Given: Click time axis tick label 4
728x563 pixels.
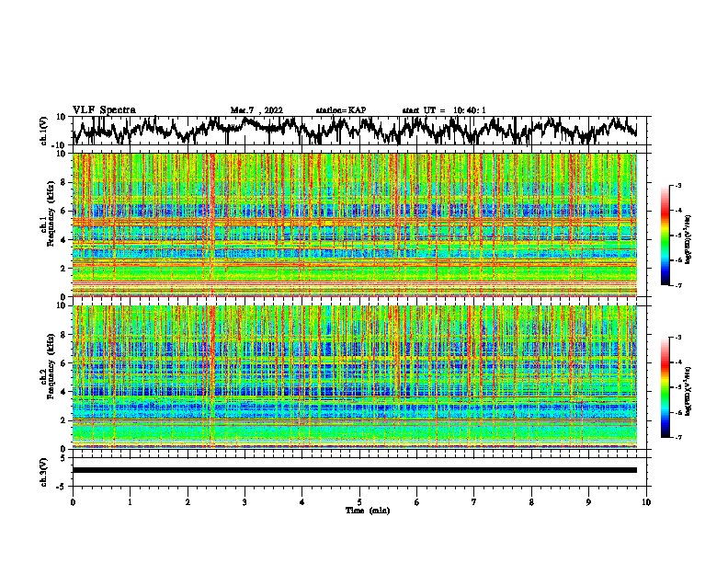Looking at the screenshot, I should 302,502.
